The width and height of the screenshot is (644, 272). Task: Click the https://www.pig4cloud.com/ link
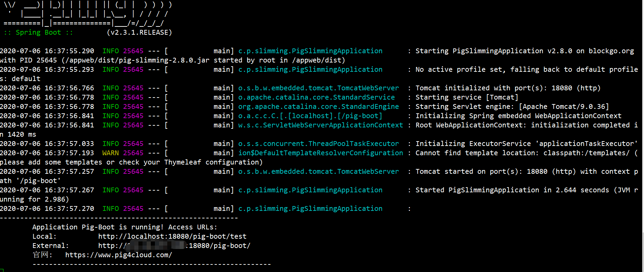(118, 255)
